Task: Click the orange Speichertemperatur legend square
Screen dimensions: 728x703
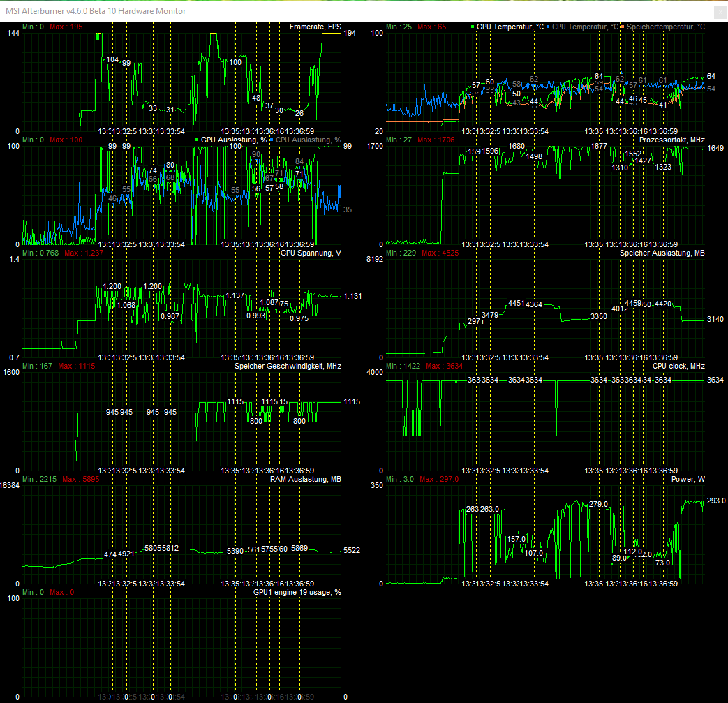Action: click(623, 27)
